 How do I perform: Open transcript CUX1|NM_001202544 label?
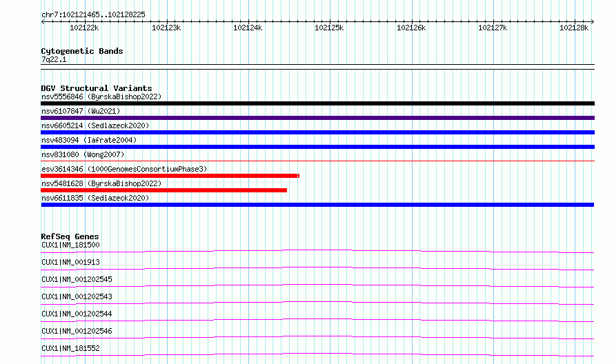(x=77, y=314)
